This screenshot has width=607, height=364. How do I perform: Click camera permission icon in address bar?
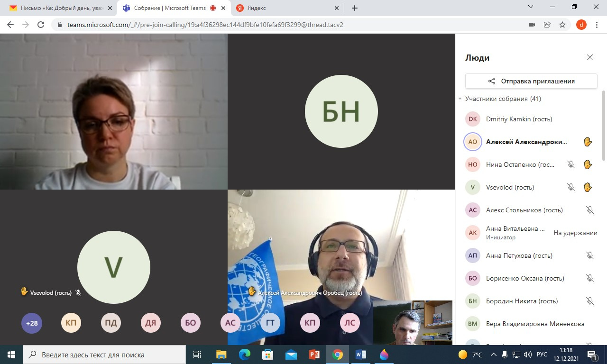click(x=532, y=25)
